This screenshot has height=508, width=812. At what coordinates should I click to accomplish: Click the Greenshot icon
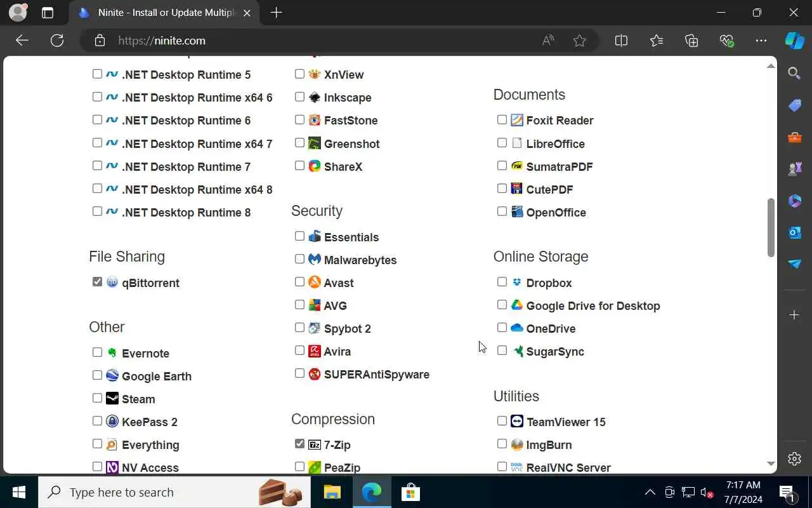pyautogui.click(x=315, y=143)
